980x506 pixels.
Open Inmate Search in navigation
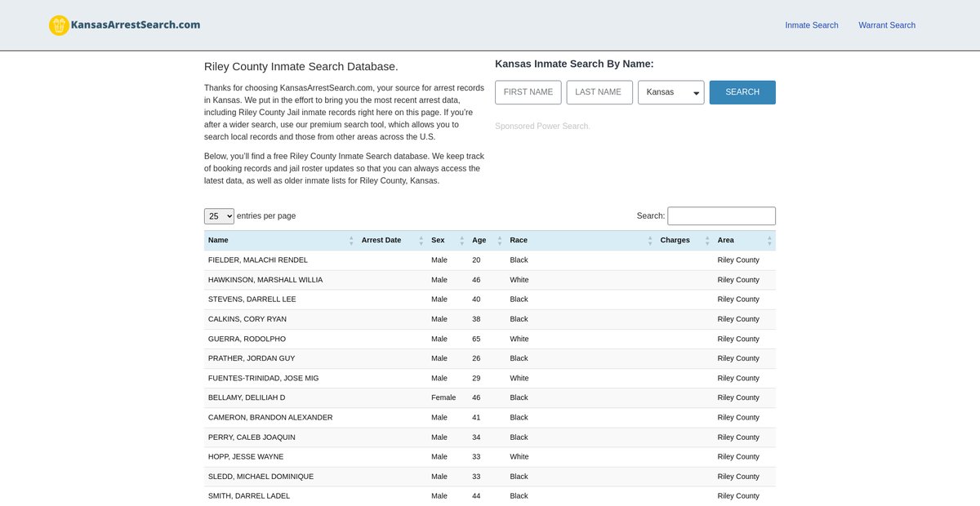point(811,25)
